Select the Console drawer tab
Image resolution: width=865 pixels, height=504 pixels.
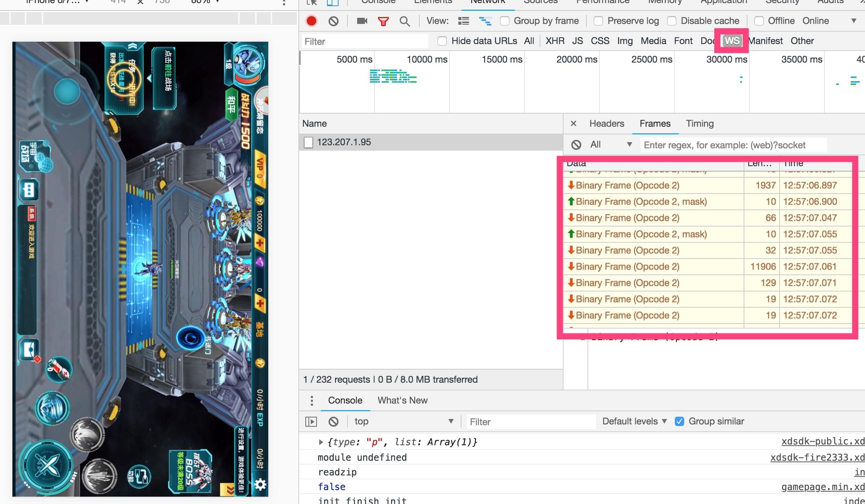point(345,400)
